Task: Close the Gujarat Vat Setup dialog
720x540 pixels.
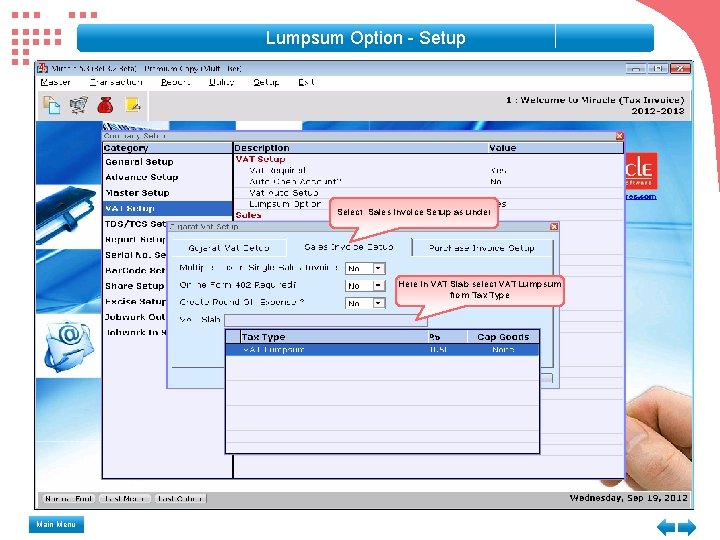Action: pyautogui.click(x=554, y=226)
